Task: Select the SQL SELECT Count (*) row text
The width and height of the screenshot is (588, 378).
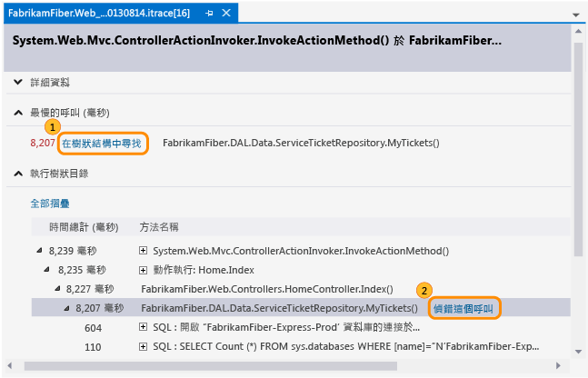Action: [x=346, y=346]
